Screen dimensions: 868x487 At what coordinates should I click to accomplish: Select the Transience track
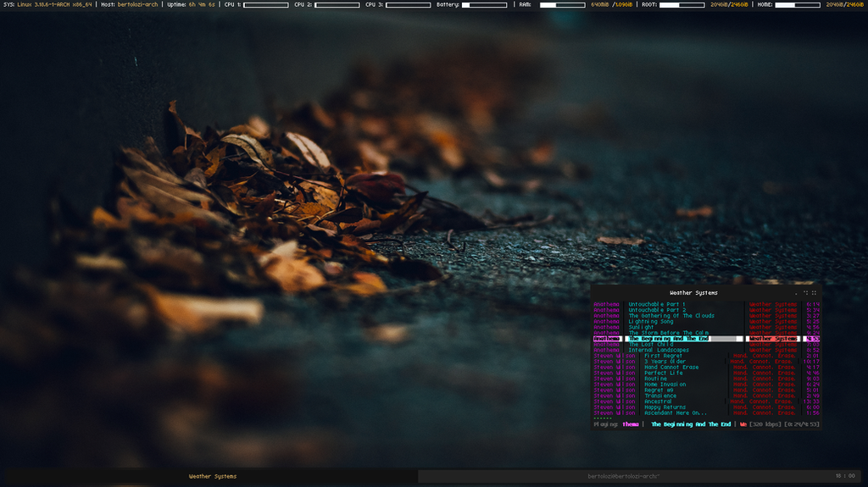659,396
